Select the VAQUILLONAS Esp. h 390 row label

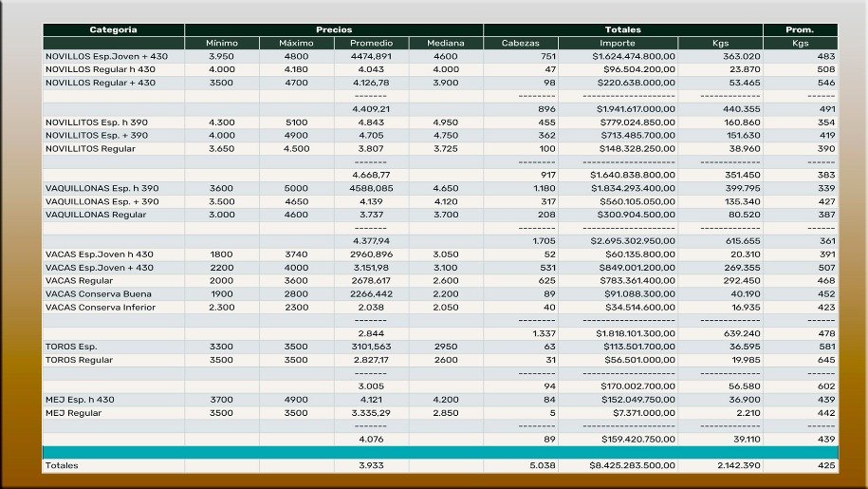click(x=102, y=189)
